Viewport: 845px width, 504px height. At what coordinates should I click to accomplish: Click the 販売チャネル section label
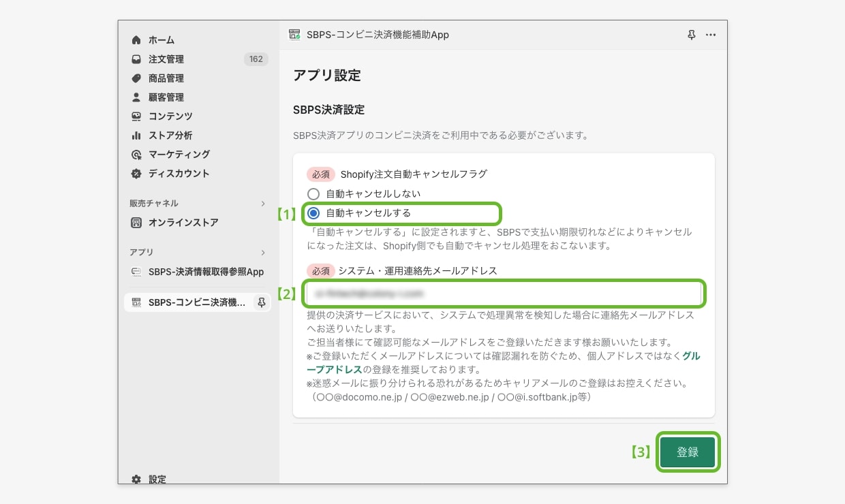(x=154, y=204)
